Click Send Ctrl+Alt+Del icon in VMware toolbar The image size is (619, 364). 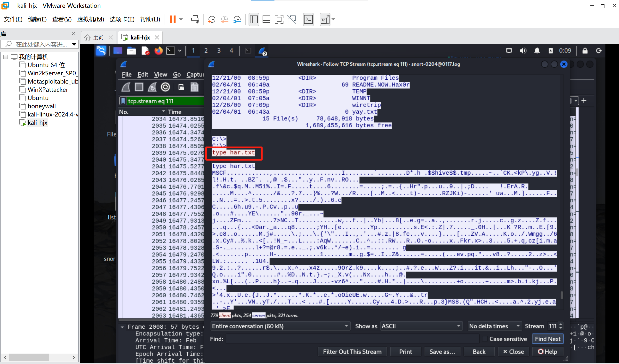pos(195,19)
